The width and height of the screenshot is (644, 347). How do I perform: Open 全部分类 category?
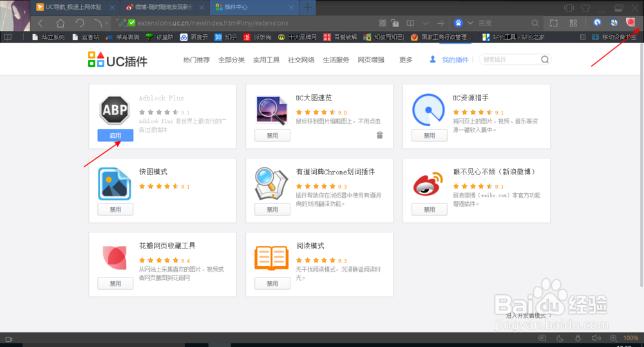tap(231, 60)
